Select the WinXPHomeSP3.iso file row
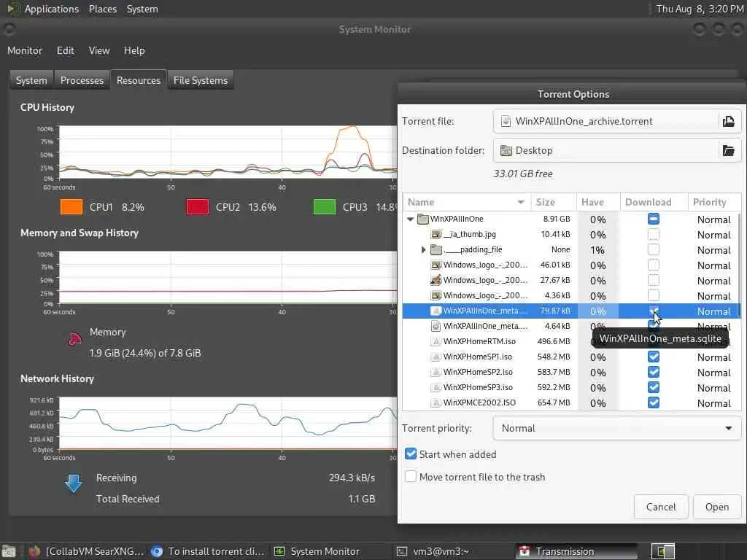 tap(571, 388)
